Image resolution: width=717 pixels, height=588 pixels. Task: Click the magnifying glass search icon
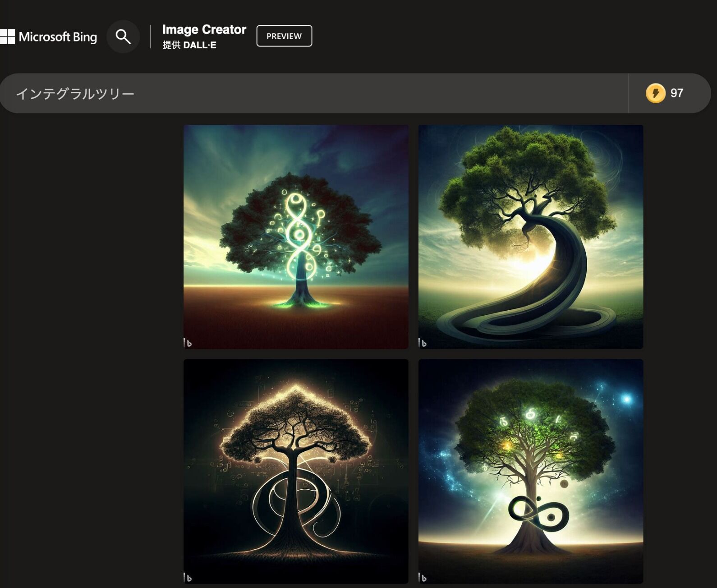click(x=123, y=37)
